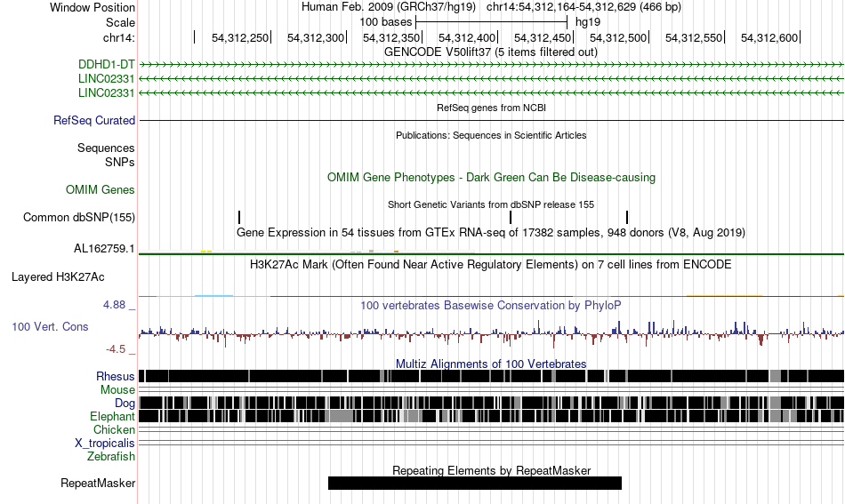Screen dimensions: 845x504
Task: Click the RefSeq genes from NCBI title
Action: point(491,108)
